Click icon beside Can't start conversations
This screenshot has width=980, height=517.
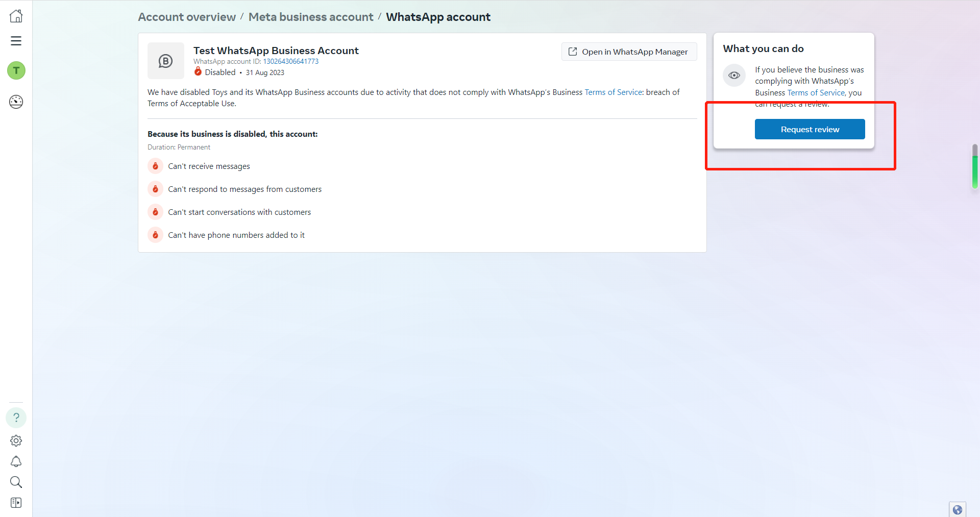[155, 212]
